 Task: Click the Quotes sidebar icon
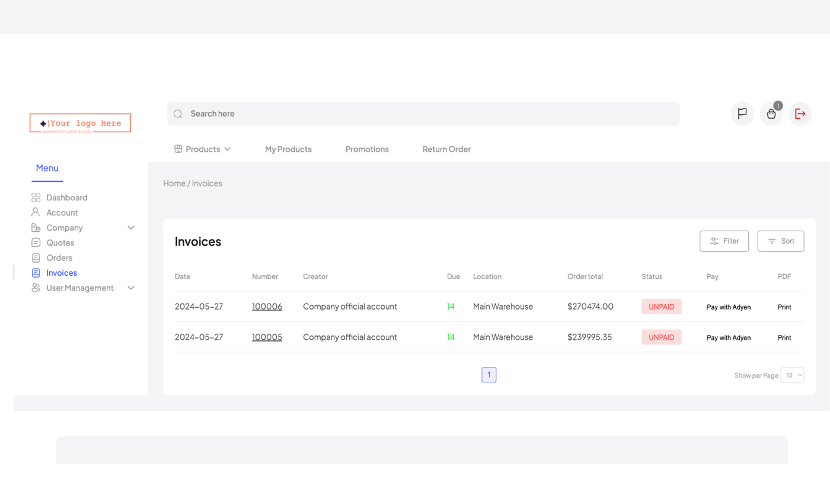[x=36, y=243]
